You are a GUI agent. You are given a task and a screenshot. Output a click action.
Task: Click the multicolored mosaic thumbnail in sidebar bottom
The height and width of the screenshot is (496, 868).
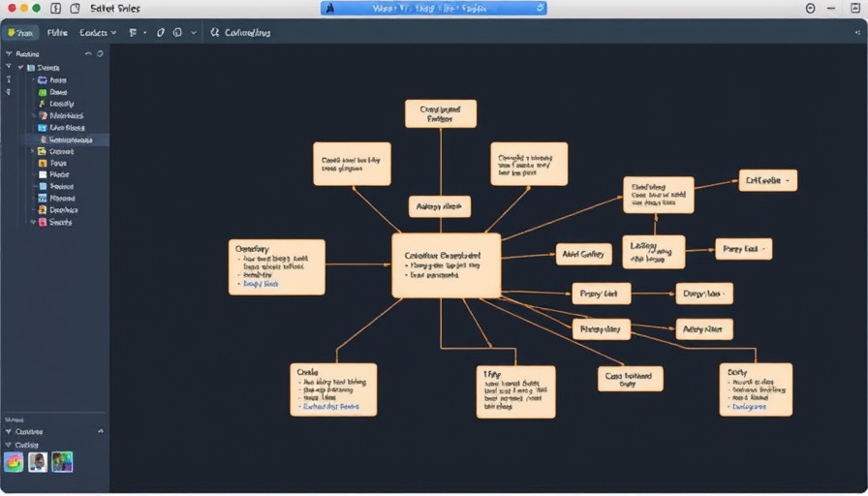62,462
